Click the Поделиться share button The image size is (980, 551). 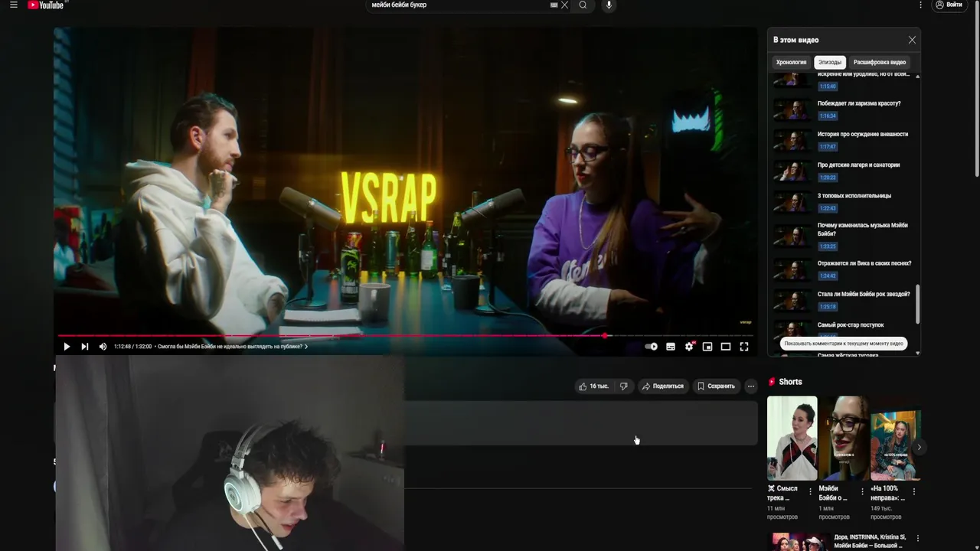pos(663,386)
